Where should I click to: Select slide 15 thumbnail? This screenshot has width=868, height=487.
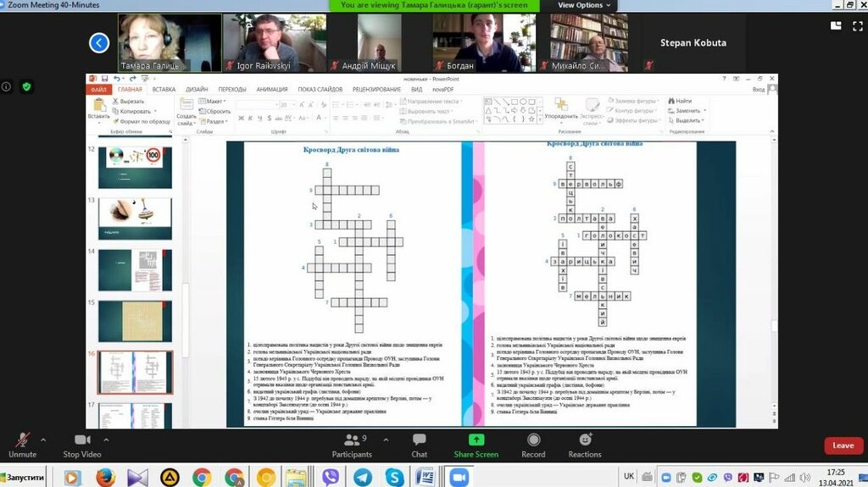click(x=135, y=320)
